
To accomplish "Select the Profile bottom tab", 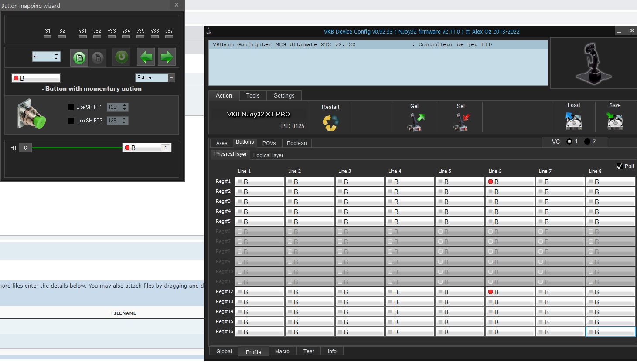I will point(253,352).
